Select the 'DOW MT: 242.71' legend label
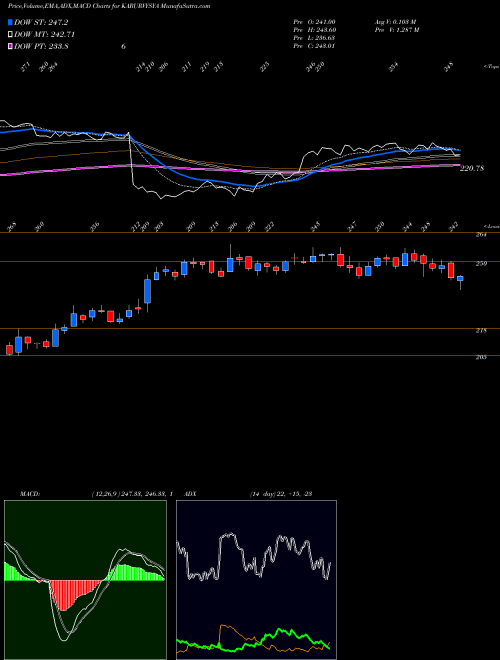The width and height of the screenshot is (500, 660). tap(45, 35)
